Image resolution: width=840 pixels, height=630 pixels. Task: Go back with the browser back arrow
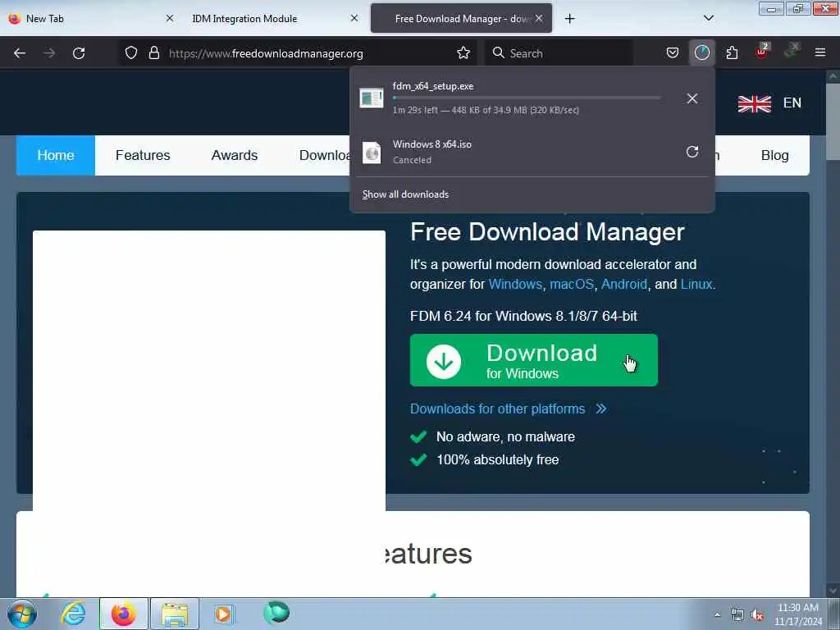coord(20,53)
